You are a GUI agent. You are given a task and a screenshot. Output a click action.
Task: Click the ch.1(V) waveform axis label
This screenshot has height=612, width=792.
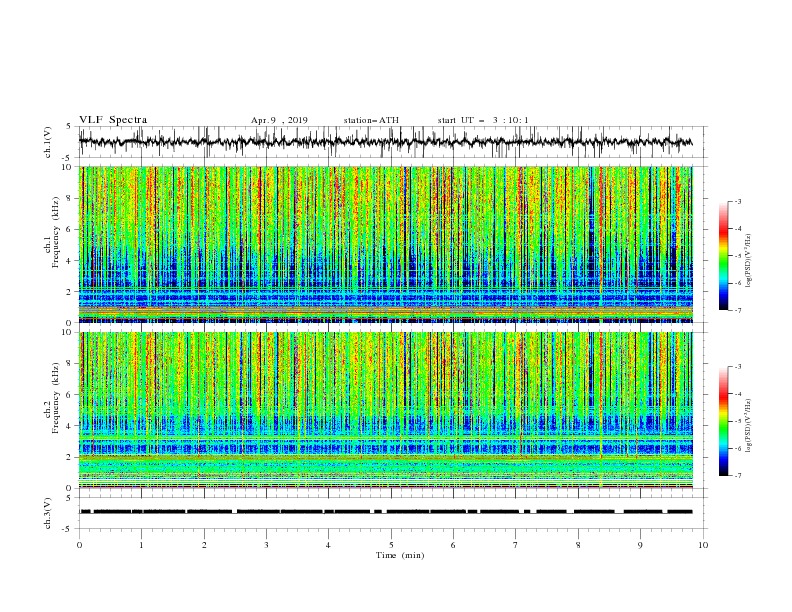click(x=48, y=142)
